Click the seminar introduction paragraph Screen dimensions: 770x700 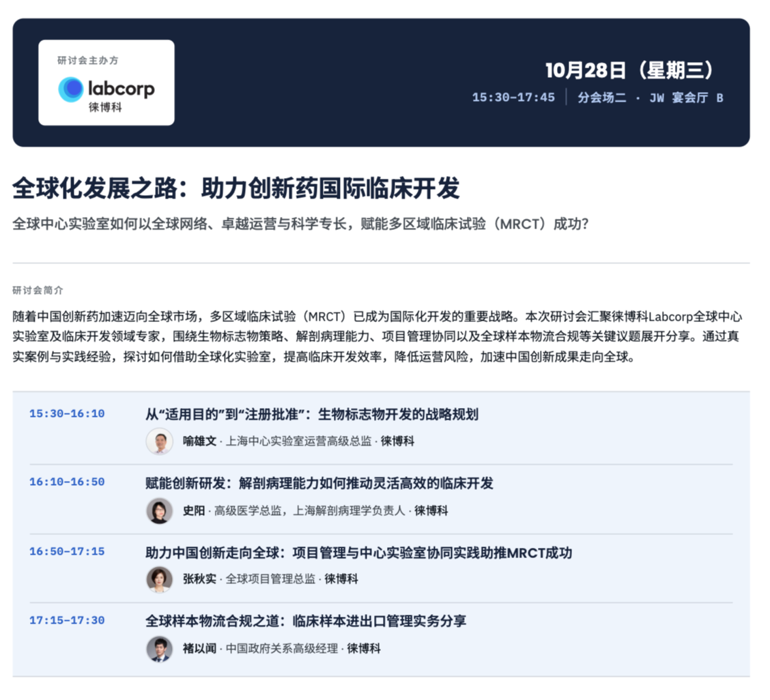pos(377,337)
